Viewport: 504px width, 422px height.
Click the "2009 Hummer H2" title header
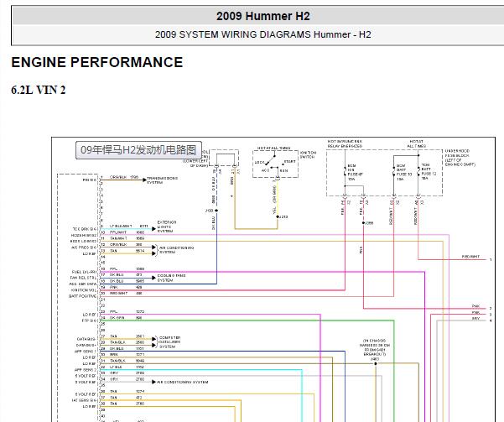click(x=263, y=16)
